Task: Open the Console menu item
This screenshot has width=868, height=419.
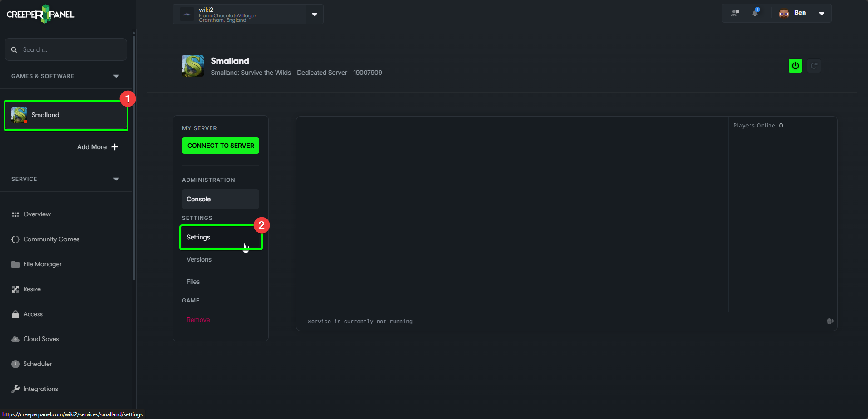Action: tap(221, 199)
